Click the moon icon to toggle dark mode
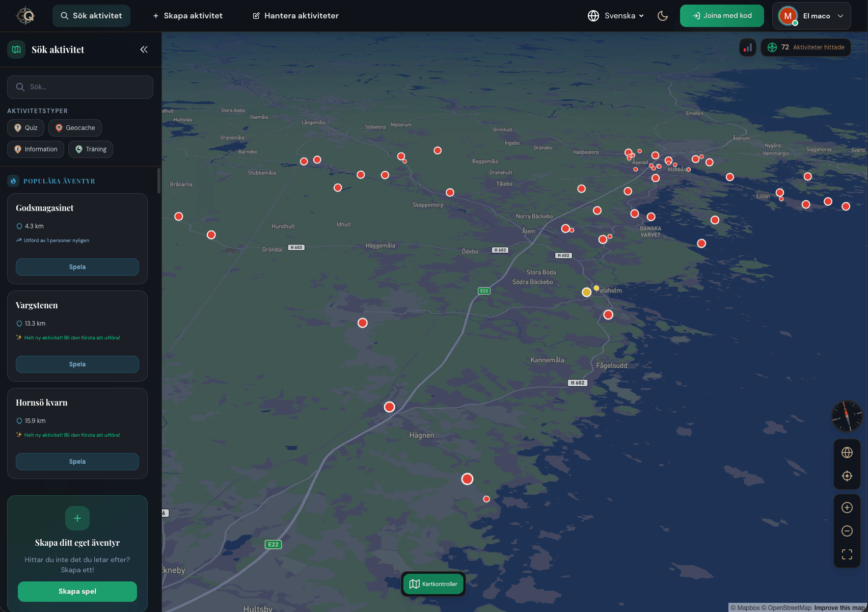The height and width of the screenshot is (612, 868). tap(663, 16)
